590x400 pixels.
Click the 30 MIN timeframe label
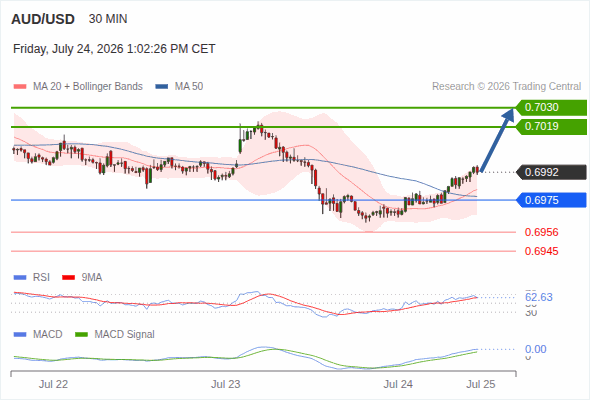[x=108, y=19]
